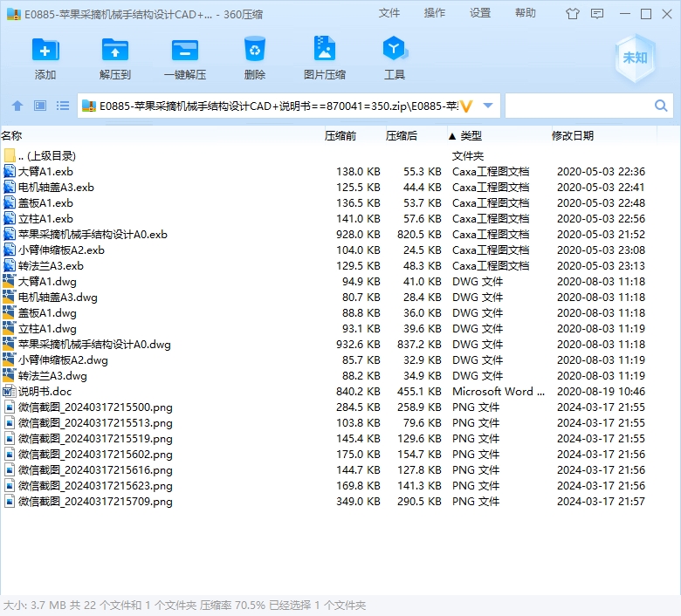Click the search magnifier icon
The width and height of the screenshot is (681, 616).
(661, 106)
